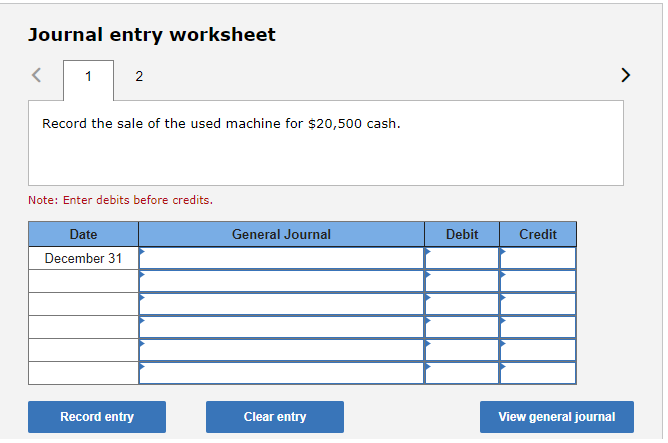Viewport: 668px width, 443px height.
Task: Click last row Credit field
Action: pyautogui.click(x=538, y=373)
